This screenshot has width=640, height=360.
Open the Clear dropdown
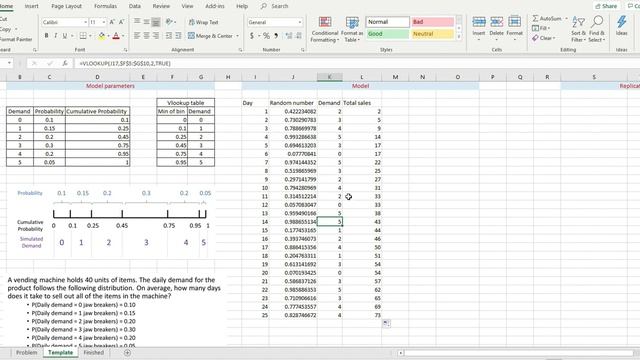point(544,38)
